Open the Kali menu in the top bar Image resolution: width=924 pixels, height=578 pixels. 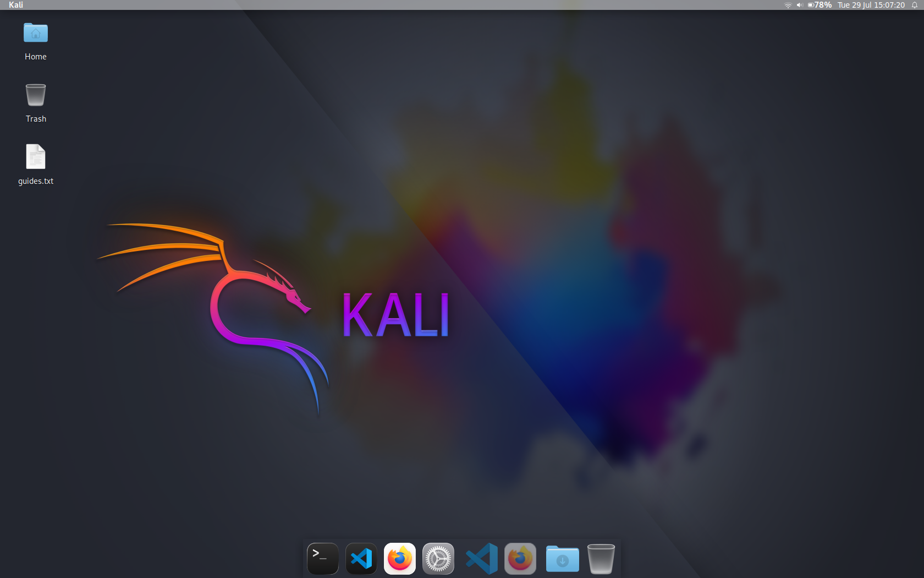[16, 5]
